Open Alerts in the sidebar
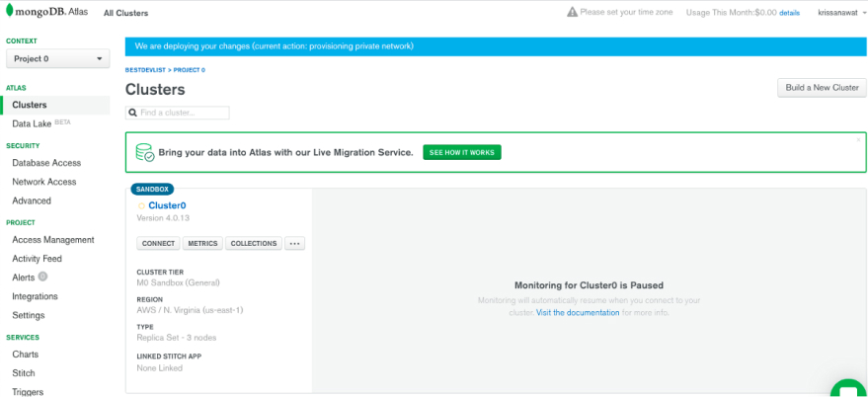The image size is (868, 397). (x=24, y=278)
